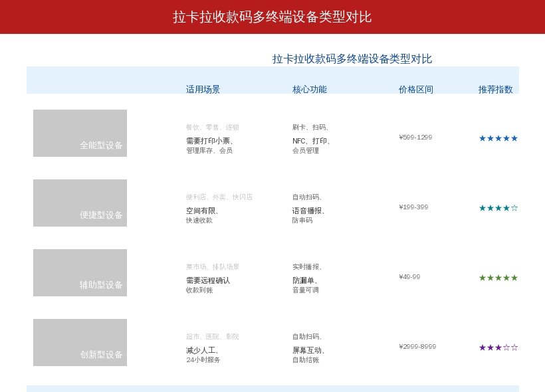Image resolution: width=545 pixels, height=392 pixels.
Task: Click the price ¥599-1299
Action: click(x=415, y=138)
